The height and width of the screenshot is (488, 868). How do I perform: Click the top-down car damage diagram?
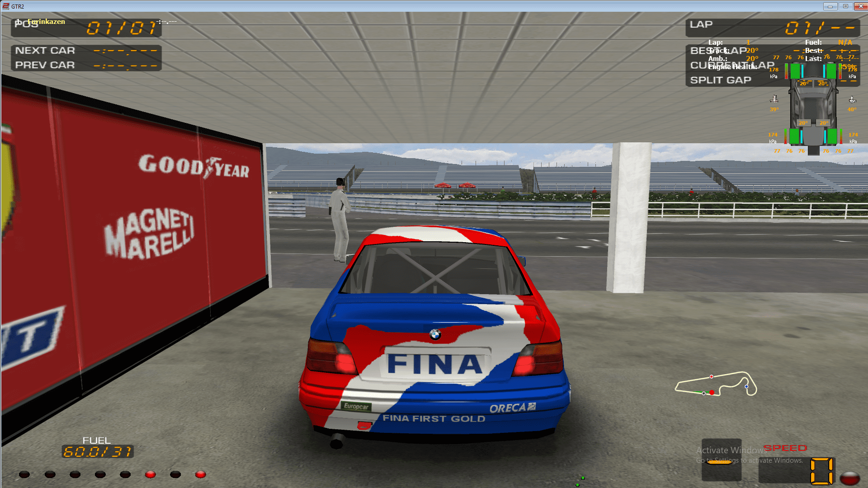point(813,108)
